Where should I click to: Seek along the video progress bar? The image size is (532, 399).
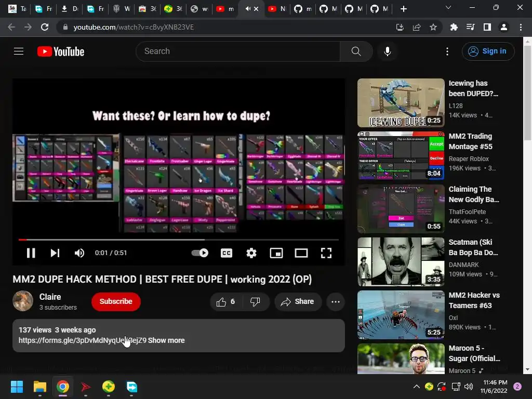pos(179,240)
